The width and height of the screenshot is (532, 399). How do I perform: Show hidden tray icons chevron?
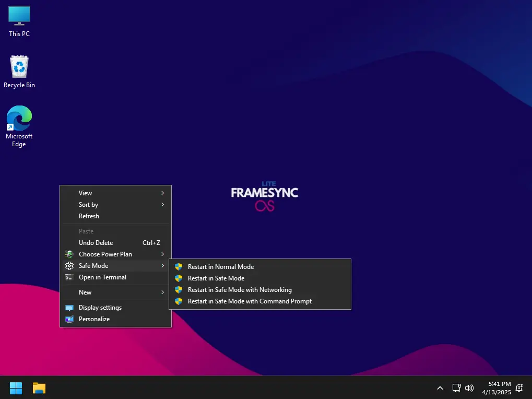pos(440,388)
